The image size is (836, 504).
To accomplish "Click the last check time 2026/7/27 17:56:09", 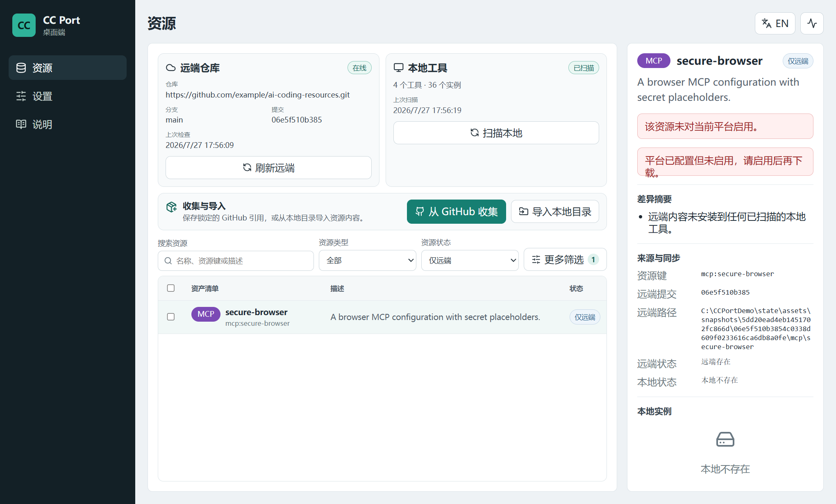I will point(200,145).
